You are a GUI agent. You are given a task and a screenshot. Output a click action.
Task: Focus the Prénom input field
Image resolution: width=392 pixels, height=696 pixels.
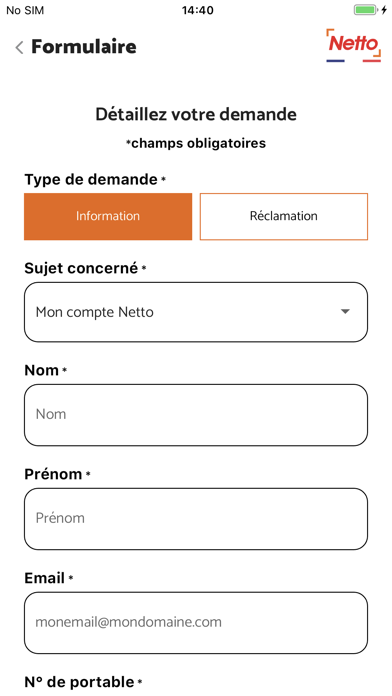(196, 518)
